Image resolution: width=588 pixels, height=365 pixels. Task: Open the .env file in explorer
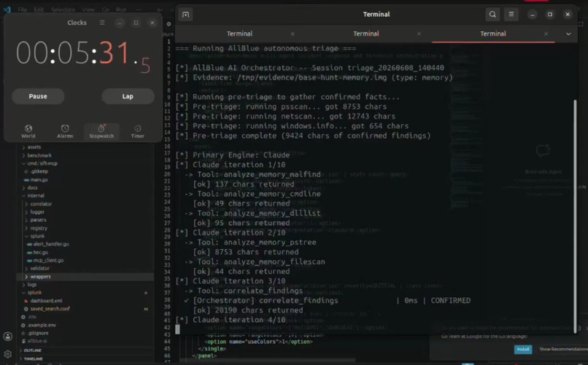33,317
